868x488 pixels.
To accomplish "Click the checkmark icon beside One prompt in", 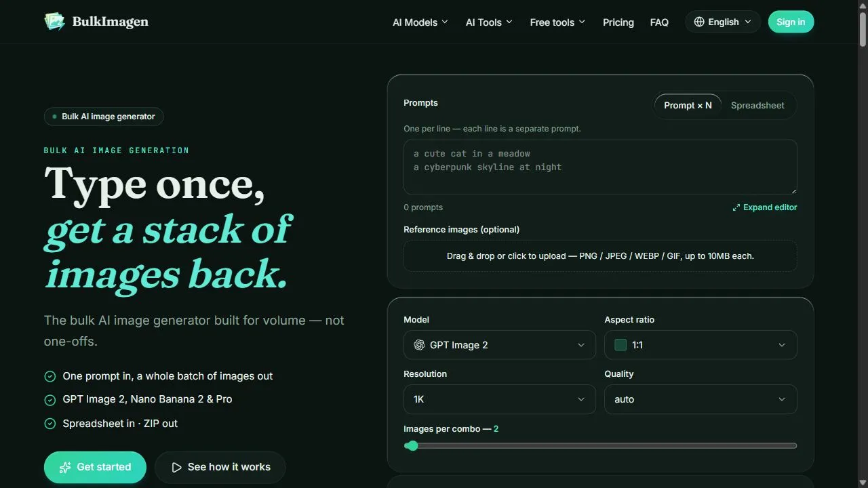I will (50, 376).
